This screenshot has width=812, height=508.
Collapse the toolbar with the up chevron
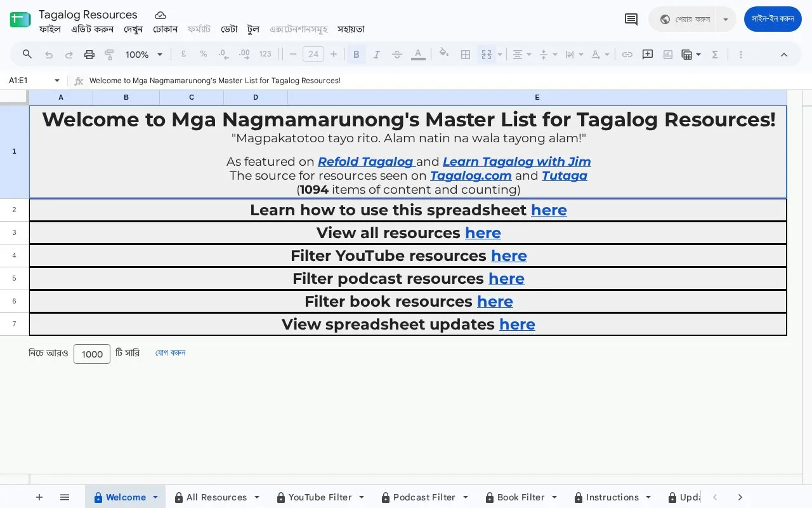[784, 55]
